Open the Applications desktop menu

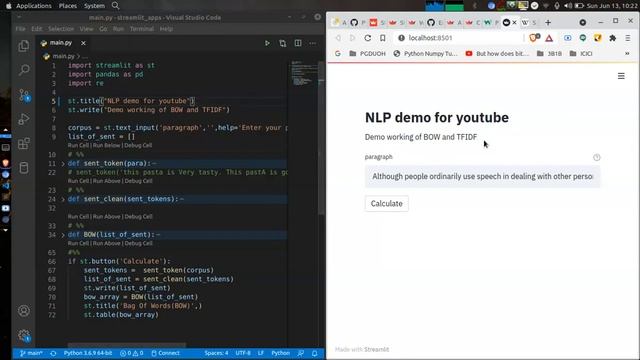(x=34, y=6)
